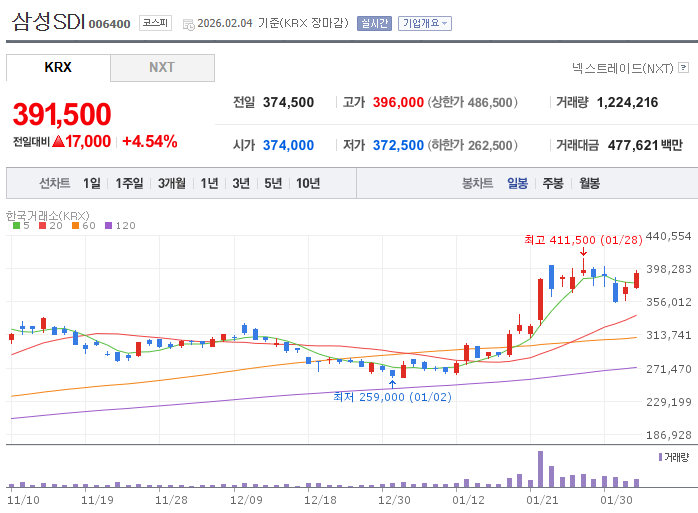698x513 pixels.
Task: Select the 1주일 line chart period
Action: click(129, 183)
